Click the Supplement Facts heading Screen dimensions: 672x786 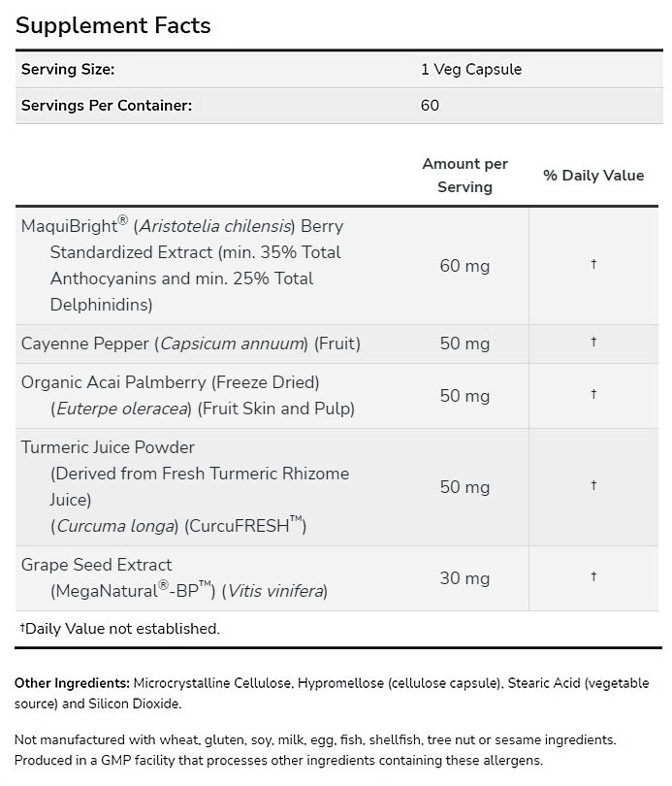[x=112, y=25]
